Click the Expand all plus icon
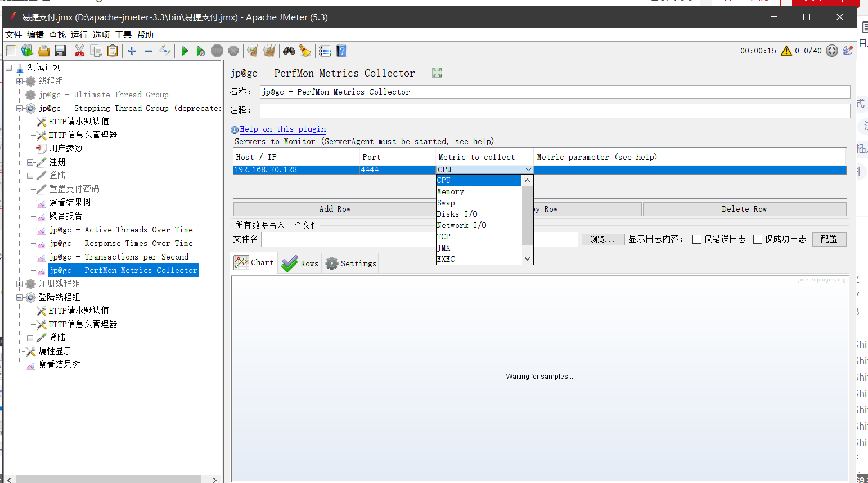 click(132, 51)
